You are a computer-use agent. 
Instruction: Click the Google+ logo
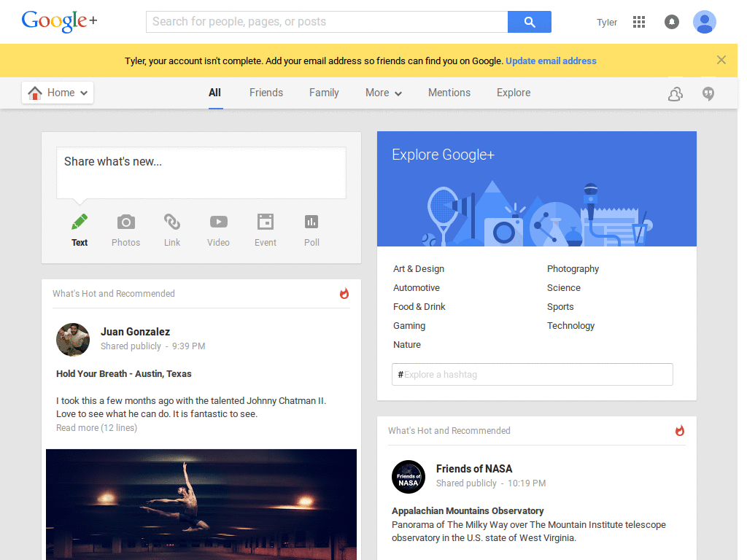point(60,21)
